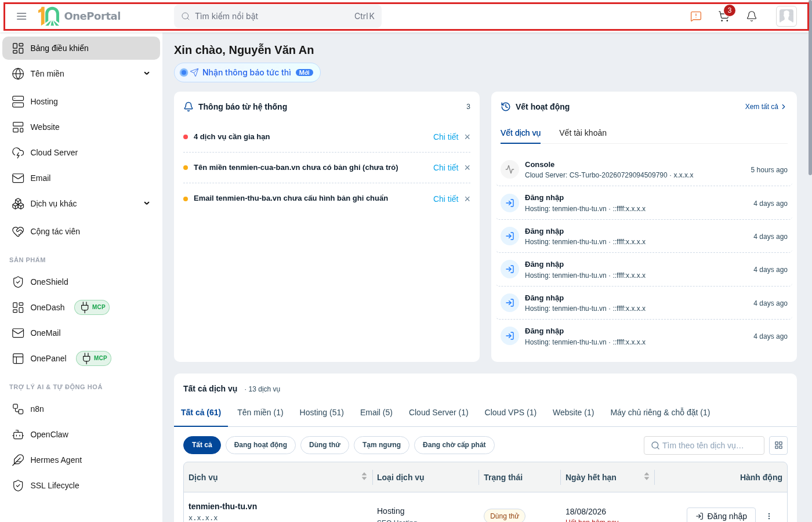This screenshot has height=522, width=812.
Task: Sort by the Ngày hết hạn column arrows
Action: point(647,477)
